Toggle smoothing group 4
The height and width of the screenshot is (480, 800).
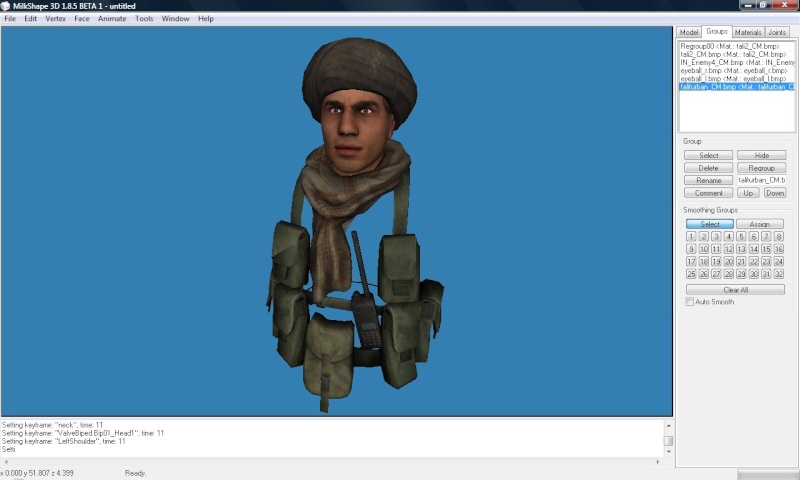(x=729, y=236)
